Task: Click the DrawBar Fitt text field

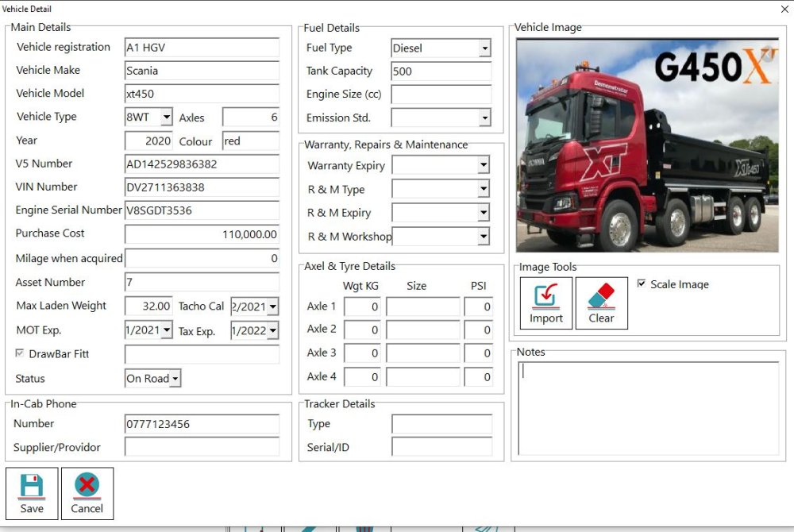Action: coord(202,354)
